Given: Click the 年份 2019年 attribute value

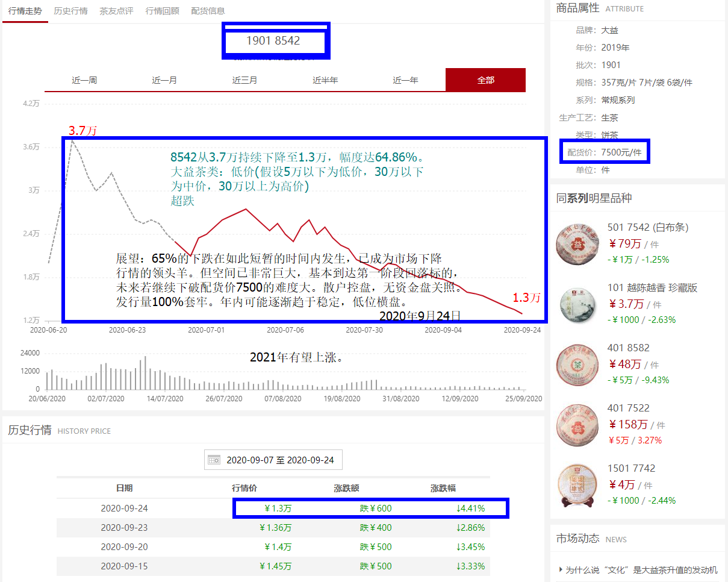Looking at the screenshot, I should click(615, 47).
